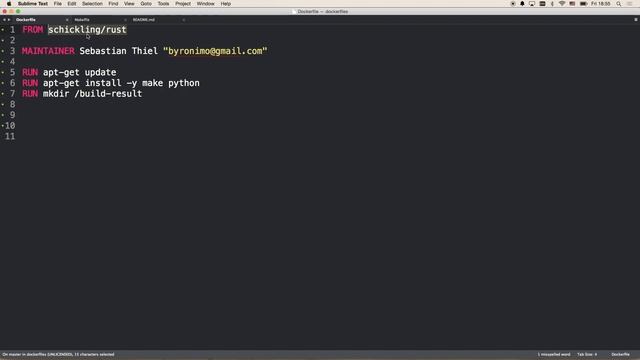The height and width of the screenshot is (360, 640).
Task: Click the previous-tab left arrow
Action: click(x=4, y=20)
